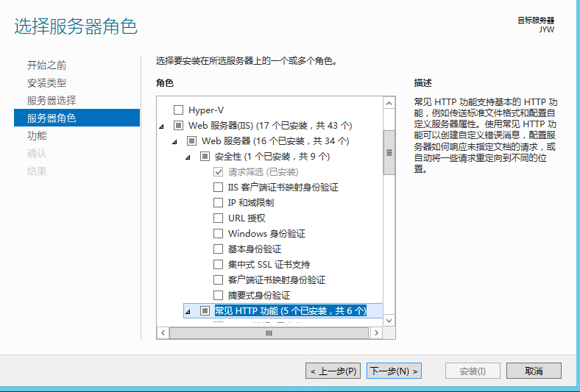Go back with 上一步(P) button
580x392 pixels.
333,371
